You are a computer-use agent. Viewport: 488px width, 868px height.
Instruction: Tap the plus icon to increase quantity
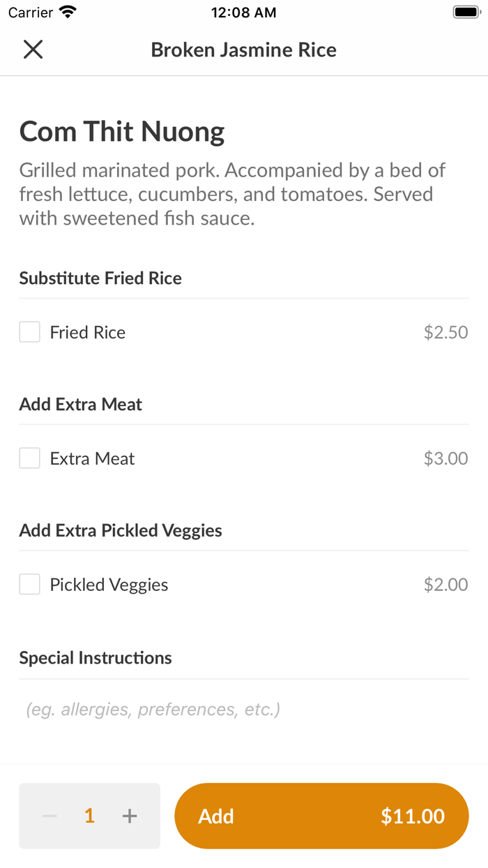click(x=130, y=816)
